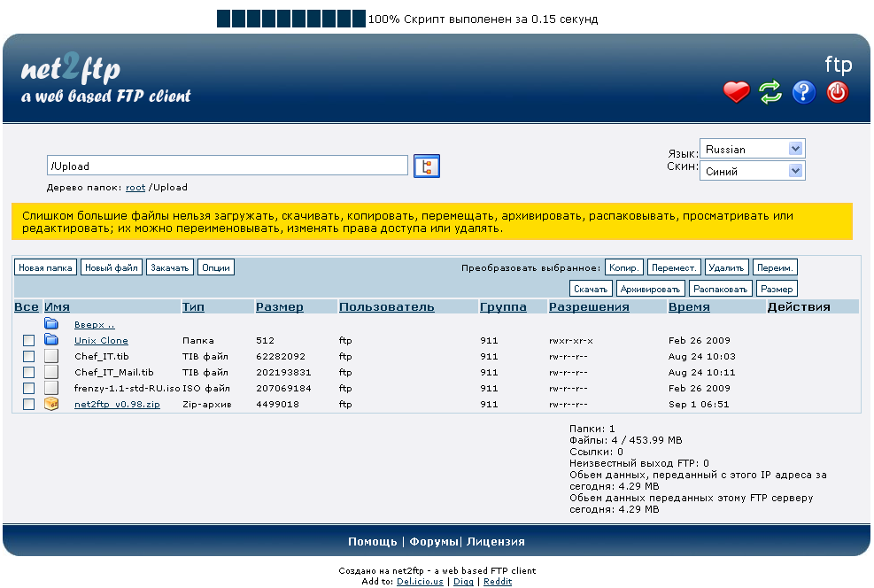The image size is (874, 588).
Task: Check the box next to Unix Clone
Action: coord(29,340)
